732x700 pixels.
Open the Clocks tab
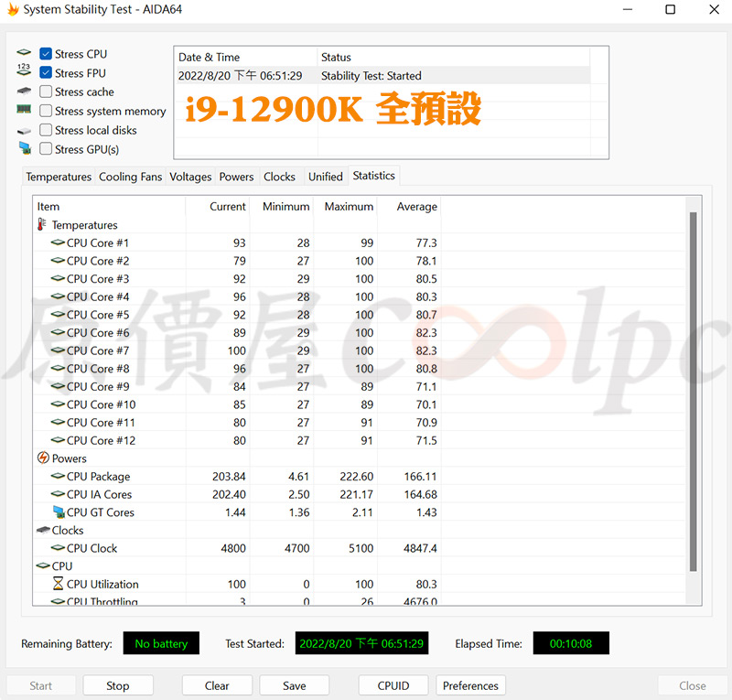pyautogui.click(x=280, y=177)
